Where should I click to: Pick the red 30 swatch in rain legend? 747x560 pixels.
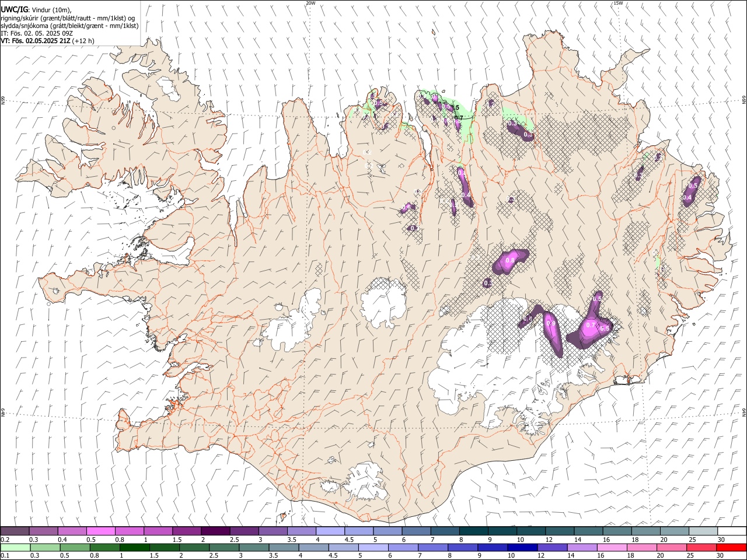[731, 547]
